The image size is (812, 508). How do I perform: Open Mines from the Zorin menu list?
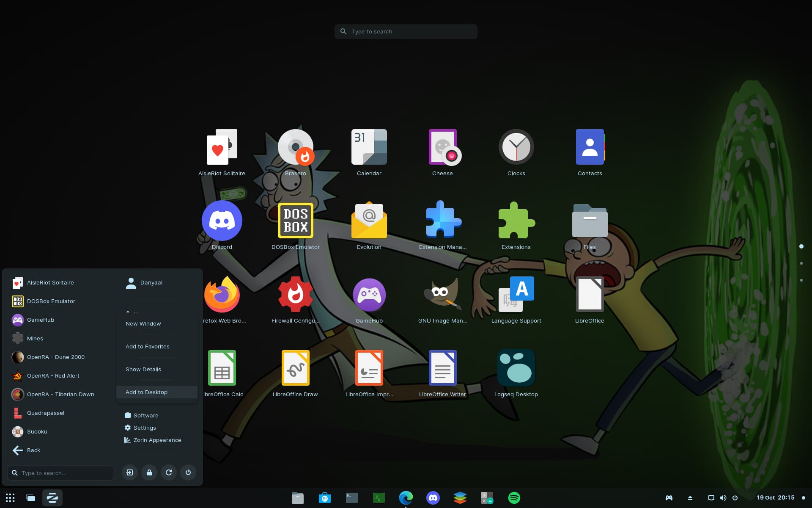click(x=60, y=338)
